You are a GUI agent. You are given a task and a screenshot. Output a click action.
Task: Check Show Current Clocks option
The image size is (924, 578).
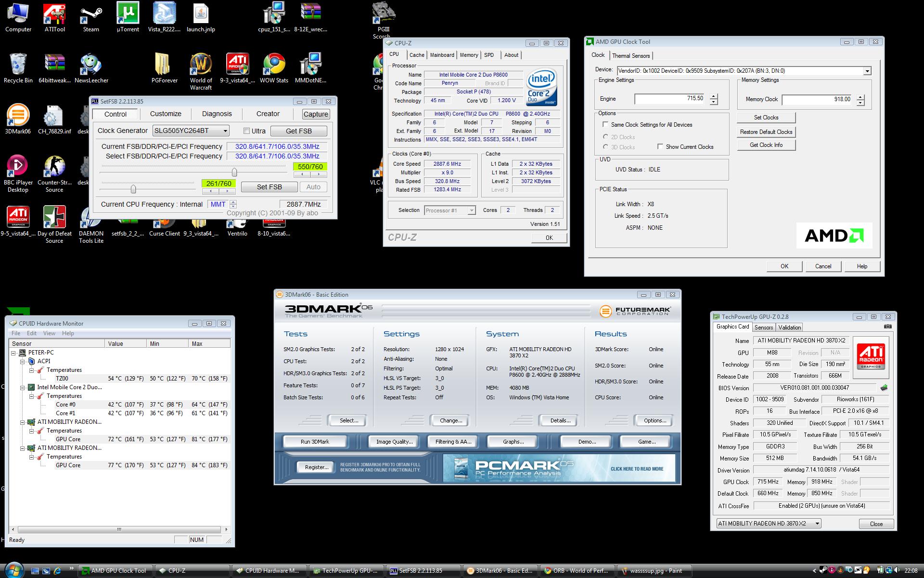[660, 146]
